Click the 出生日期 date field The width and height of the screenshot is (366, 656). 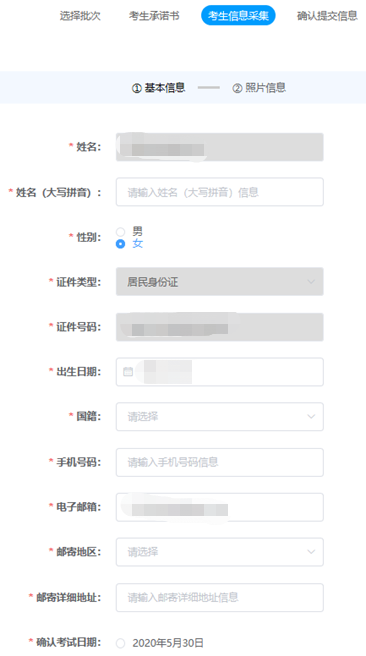coord(220,372)
